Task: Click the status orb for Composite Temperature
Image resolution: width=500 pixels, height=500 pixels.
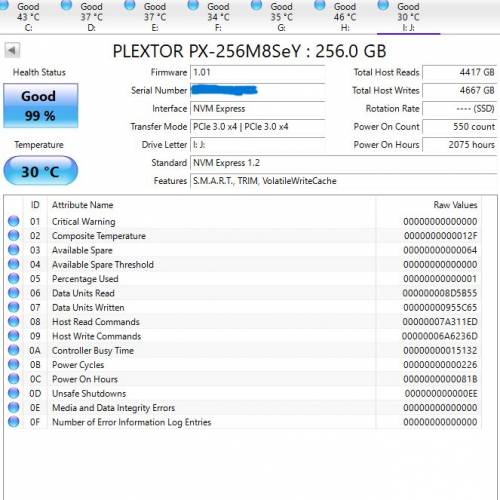Action: pos(14,235)
